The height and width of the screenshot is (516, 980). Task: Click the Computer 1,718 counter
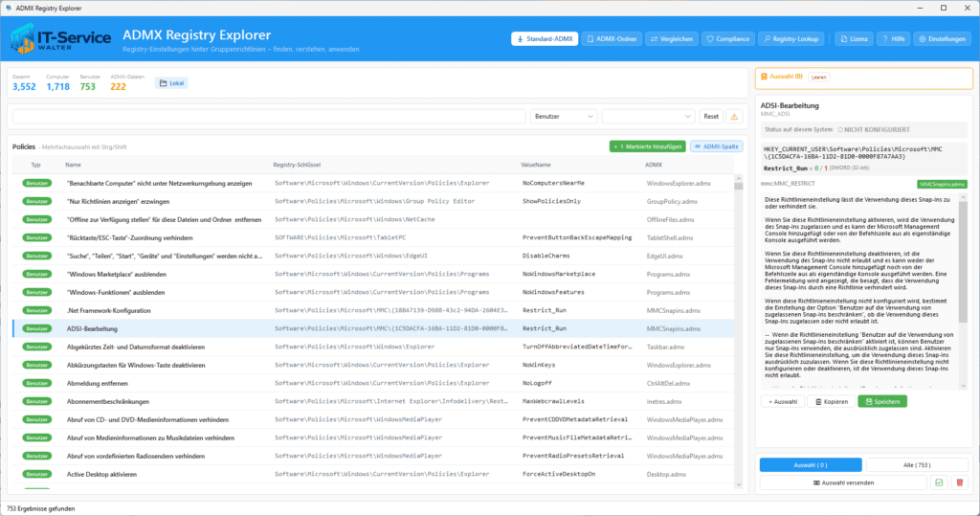click(x=57, y=82)
